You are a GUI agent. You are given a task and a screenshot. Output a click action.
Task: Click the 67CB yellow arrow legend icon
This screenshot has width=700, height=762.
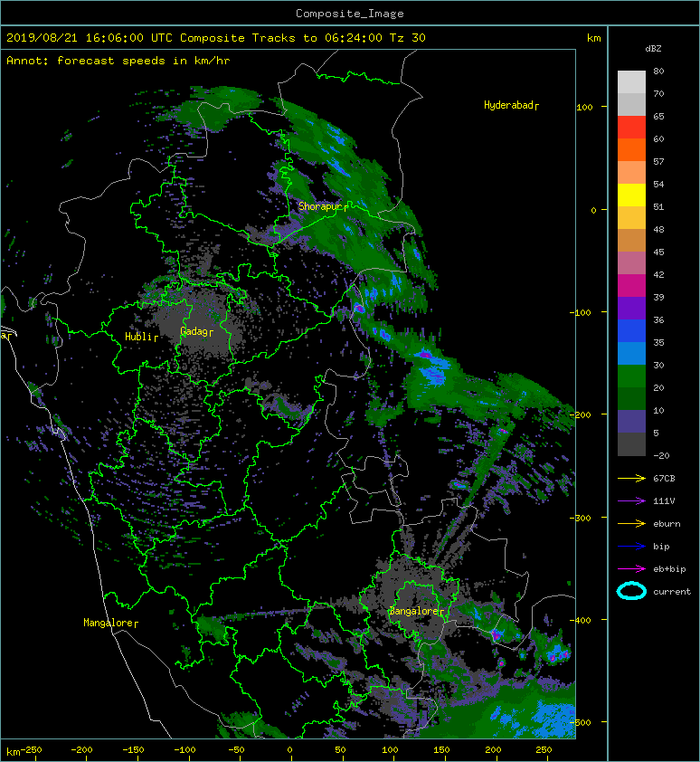pos(631,479)
